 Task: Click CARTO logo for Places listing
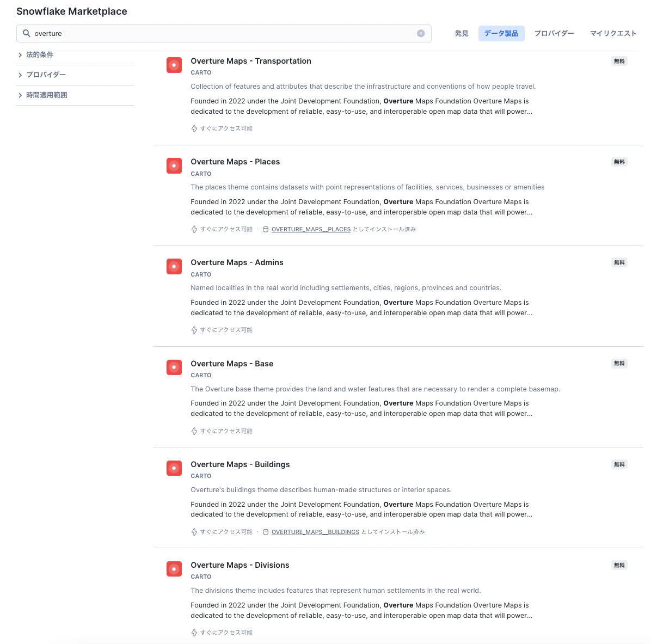(174, 165)
